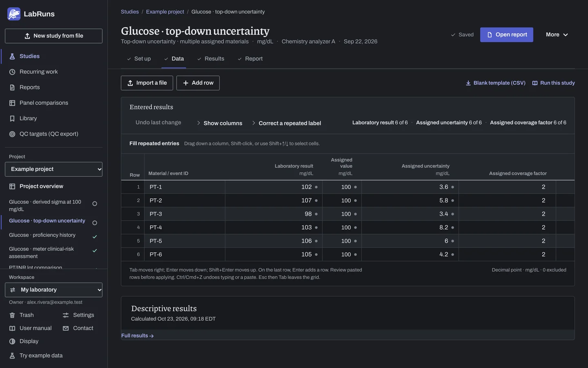Open Glucose meter clinical-risk assessment study
Image resolution: width=588 pixels, height=368 pixels.
coord(42,253)
